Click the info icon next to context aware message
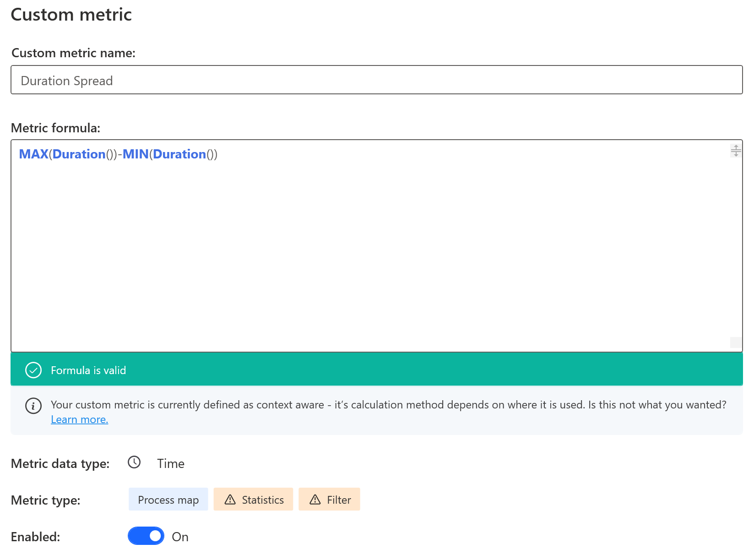This screenshot has height=560, width=754. (33, 406)
